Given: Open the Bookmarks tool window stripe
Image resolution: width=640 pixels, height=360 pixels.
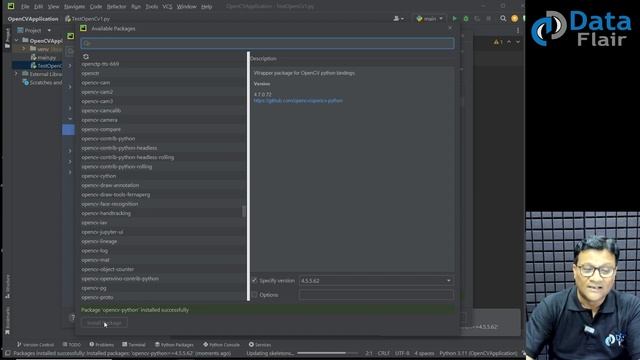Looking at the screenshot, I should [x=7, y=321].
